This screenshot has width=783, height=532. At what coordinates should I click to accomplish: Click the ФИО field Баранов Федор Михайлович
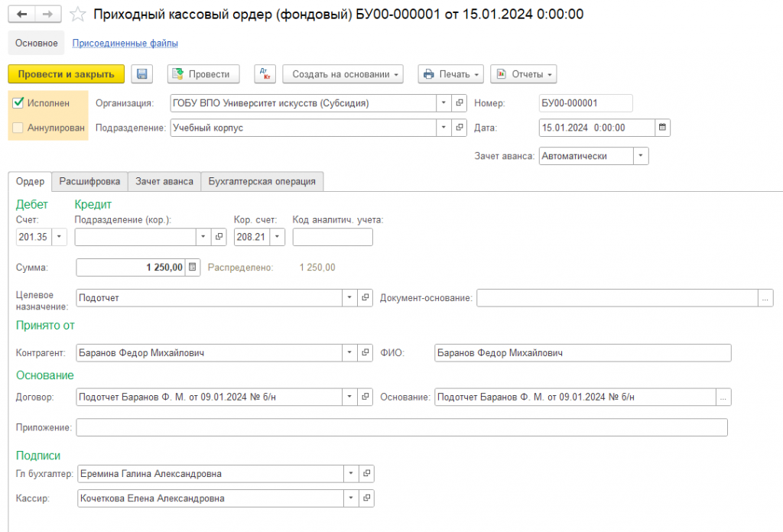[x=583, y=353]
